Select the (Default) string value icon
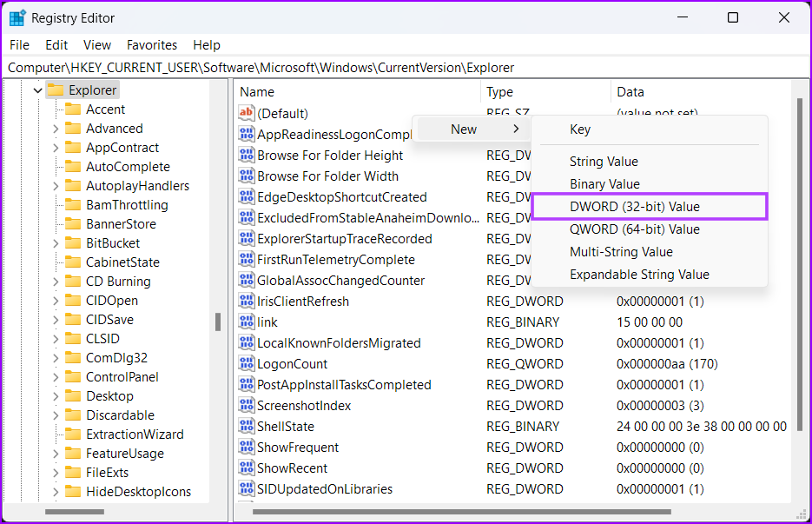The image size is (812, 524). [x=246, y=113]
